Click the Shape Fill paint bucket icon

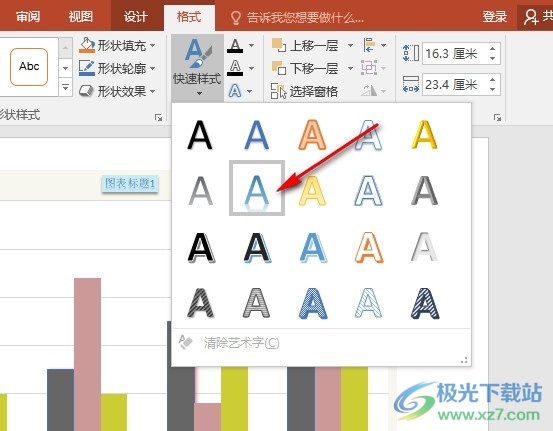(87, 45)
